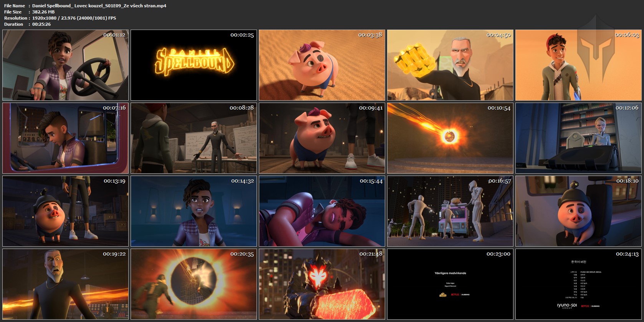Open the armored monster frame at 00:21:48
This screenshot has width=644, height=322.
pos(322,284)
